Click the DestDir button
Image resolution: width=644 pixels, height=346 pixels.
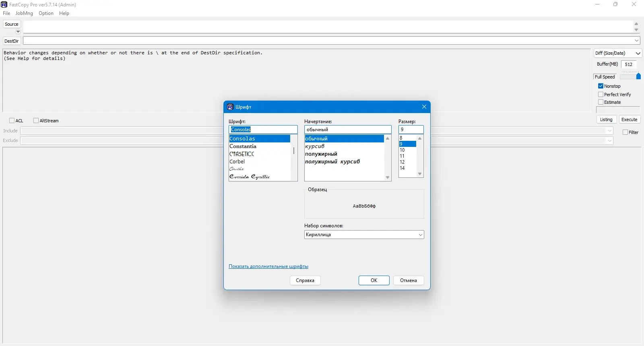coord(12,41)
